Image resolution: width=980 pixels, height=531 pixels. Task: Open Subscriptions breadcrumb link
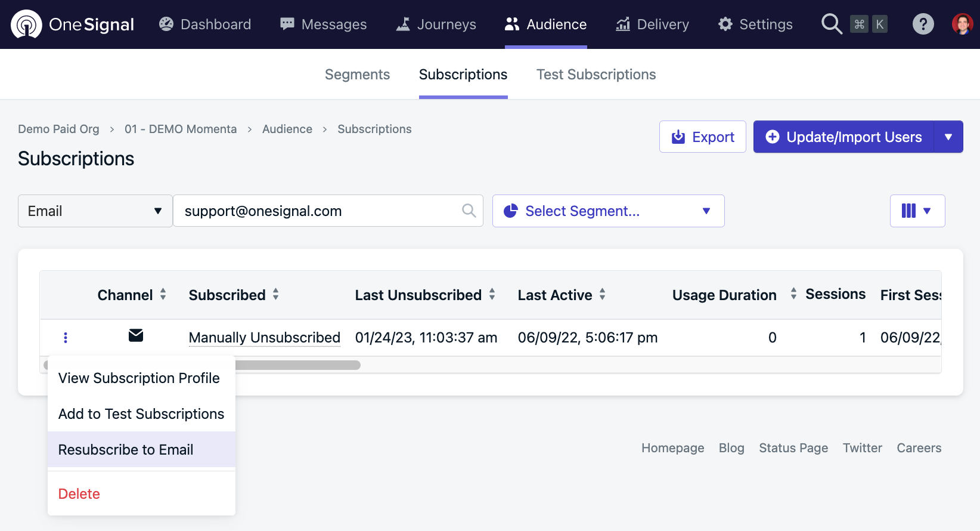point(374,129)
